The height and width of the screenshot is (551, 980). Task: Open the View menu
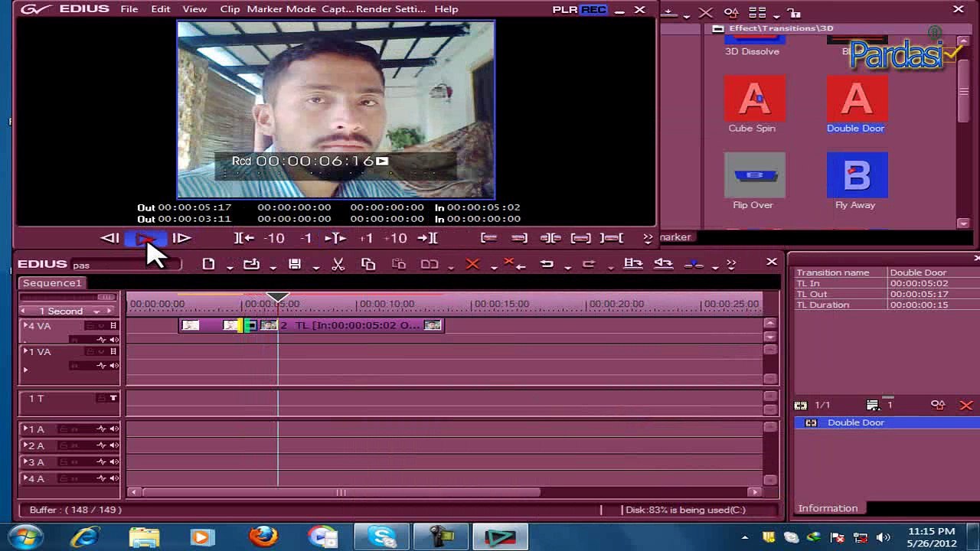(x=194, y=9)
